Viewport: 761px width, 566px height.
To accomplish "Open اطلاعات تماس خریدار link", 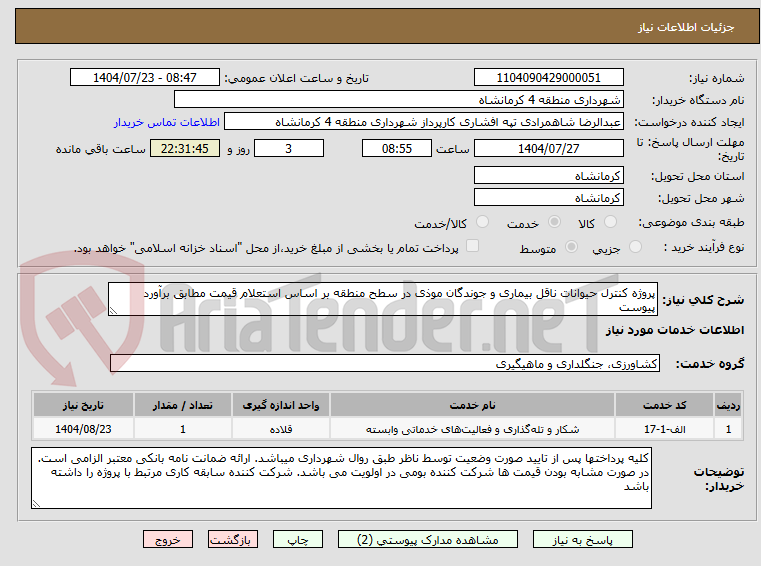I will coord(167,122).
